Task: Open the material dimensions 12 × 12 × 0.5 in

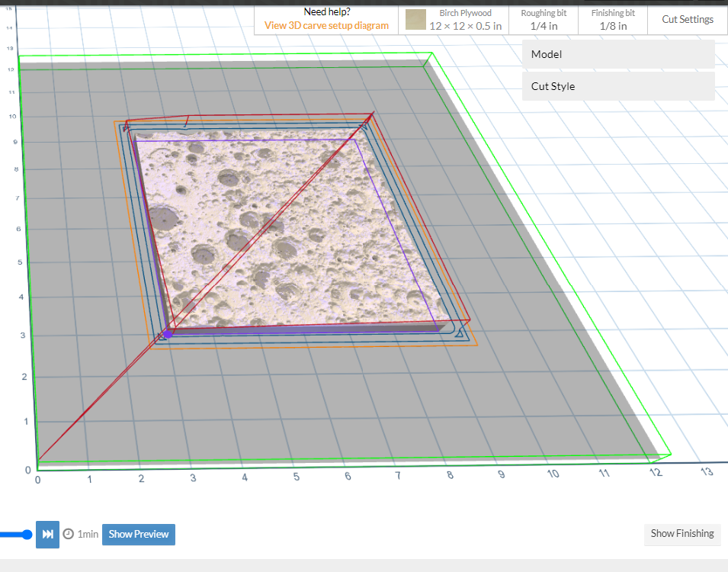Action: tap(465, 26)
